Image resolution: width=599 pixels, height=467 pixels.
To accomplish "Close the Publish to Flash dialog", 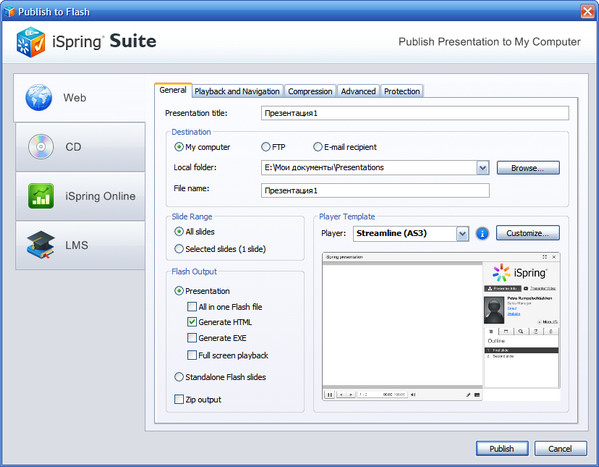I will click(x=587, y=11).
